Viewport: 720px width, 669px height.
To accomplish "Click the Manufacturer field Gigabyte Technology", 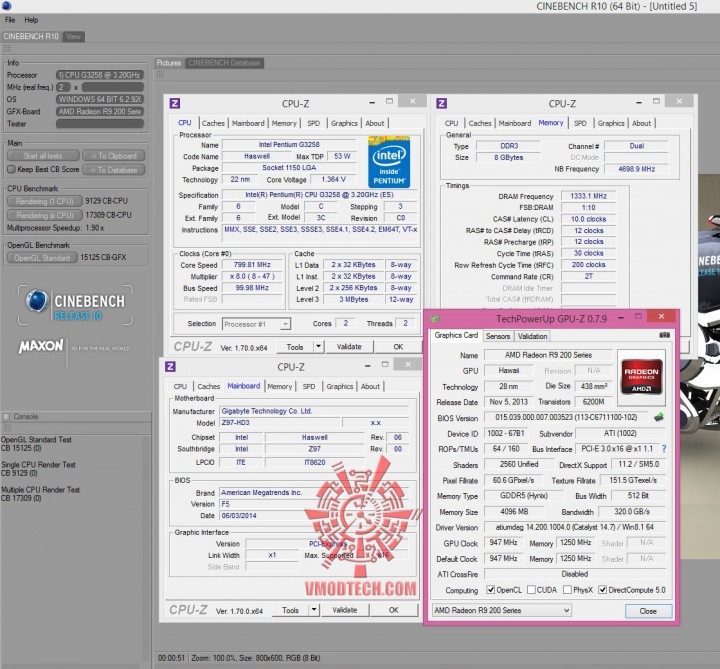I will 313,411.
